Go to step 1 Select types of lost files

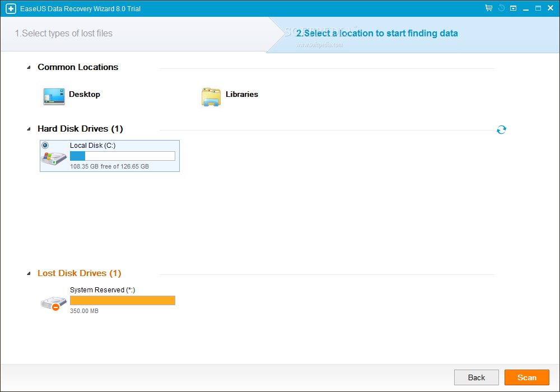[x=64, y=33]
